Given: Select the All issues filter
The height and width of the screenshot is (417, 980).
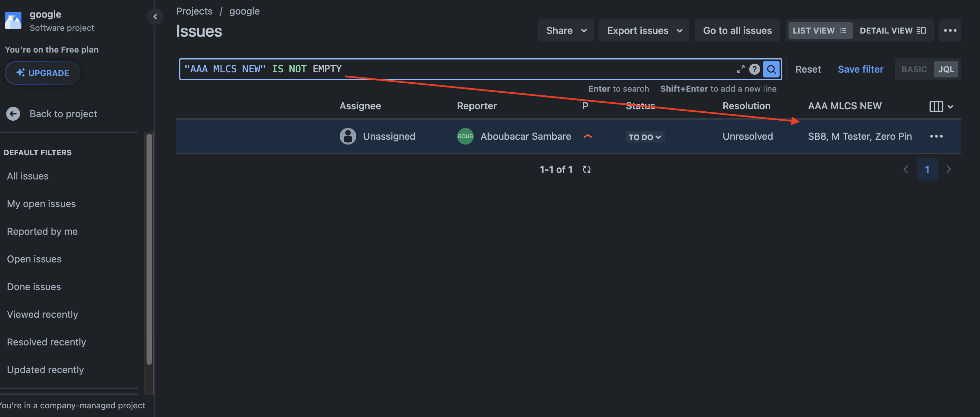Looking at the screenshot, I should 27,176.
